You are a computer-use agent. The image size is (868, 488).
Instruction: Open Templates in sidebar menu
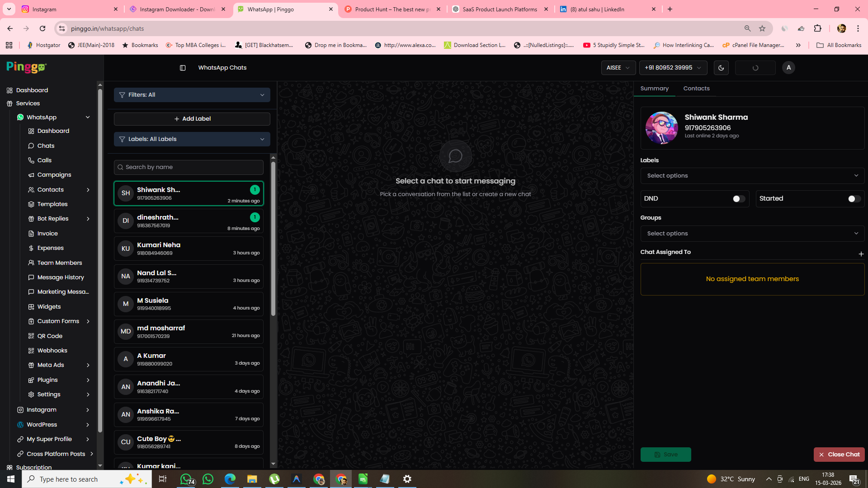[x=52, y=204]
